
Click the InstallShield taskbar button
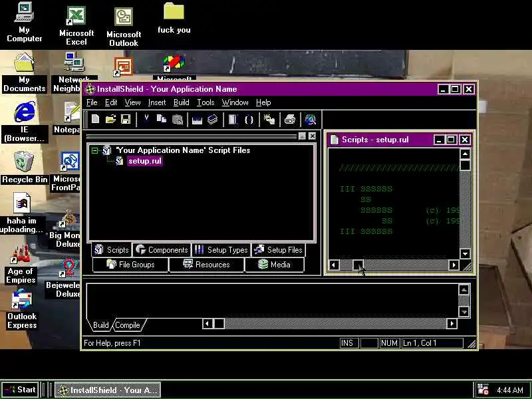108,390
